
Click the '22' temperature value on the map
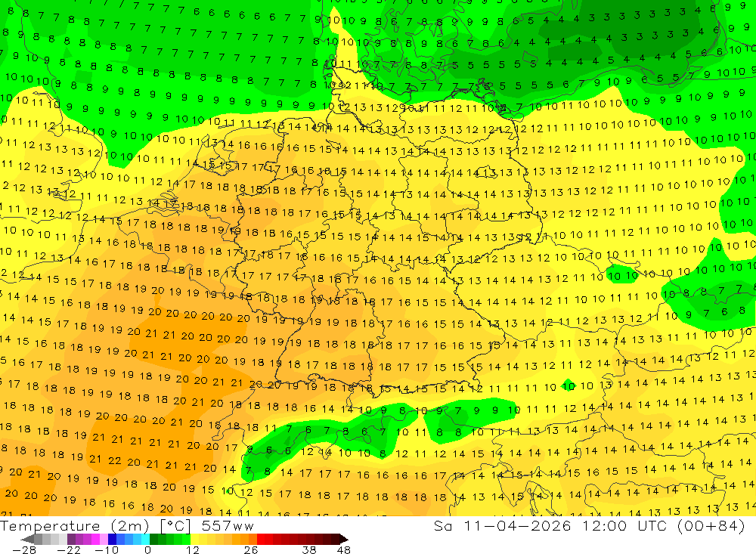pyautogui.click(x=114, y=461)
